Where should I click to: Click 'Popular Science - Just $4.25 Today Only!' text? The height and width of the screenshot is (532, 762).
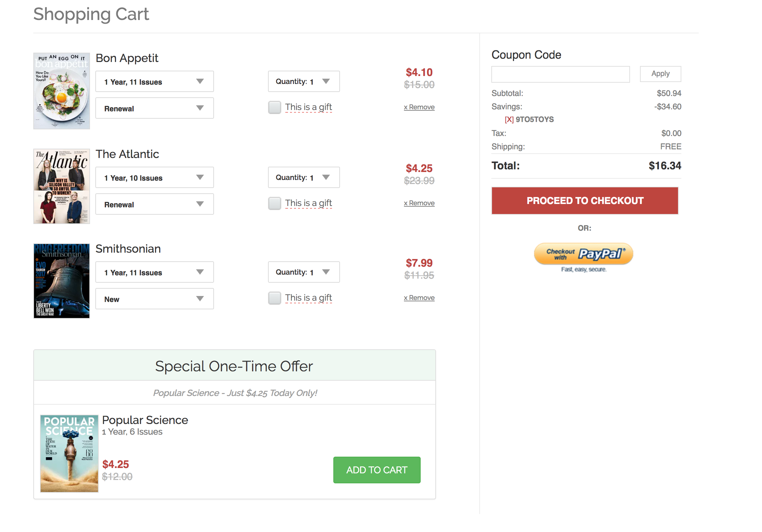(x=235, y=393)
